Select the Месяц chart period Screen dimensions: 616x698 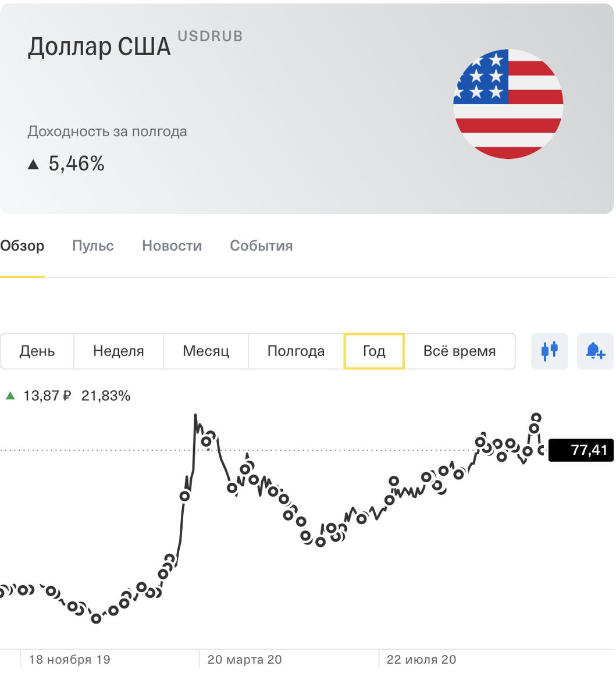point(206,351)
